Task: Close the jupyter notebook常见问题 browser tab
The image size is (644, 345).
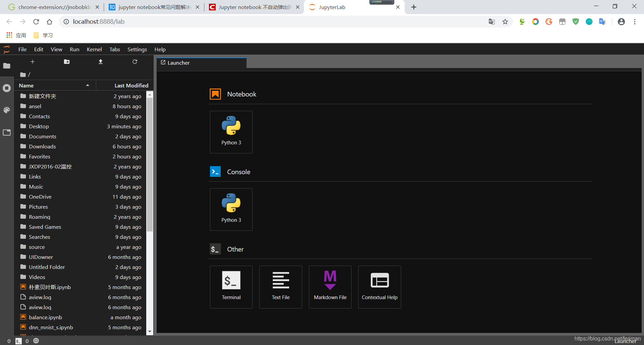Action: pyautogui.click(x=197, y=7)
